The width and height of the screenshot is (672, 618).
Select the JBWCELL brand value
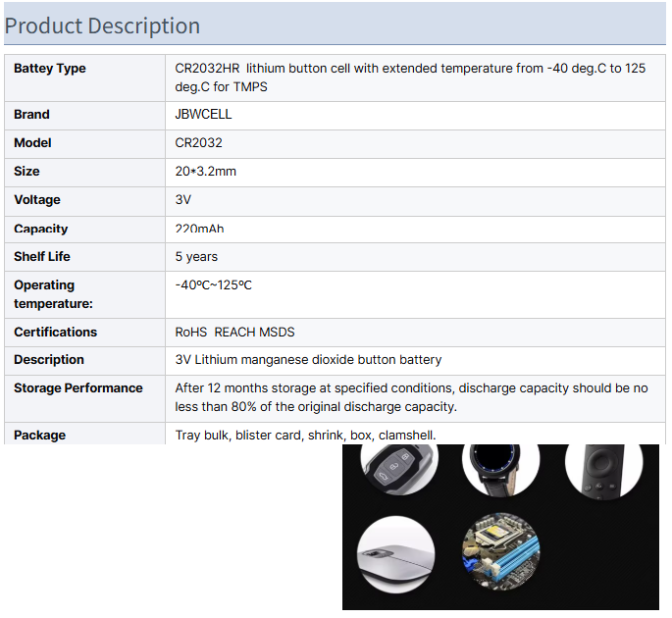pyautogui.click(x=203, y=115)
